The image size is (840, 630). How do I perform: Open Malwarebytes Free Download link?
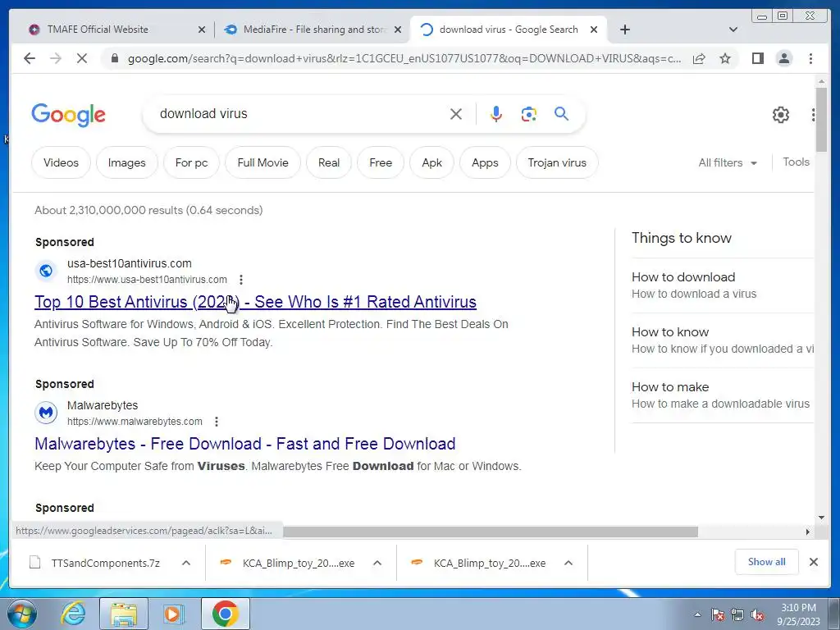pyautogui.click(x=244, y=444)
